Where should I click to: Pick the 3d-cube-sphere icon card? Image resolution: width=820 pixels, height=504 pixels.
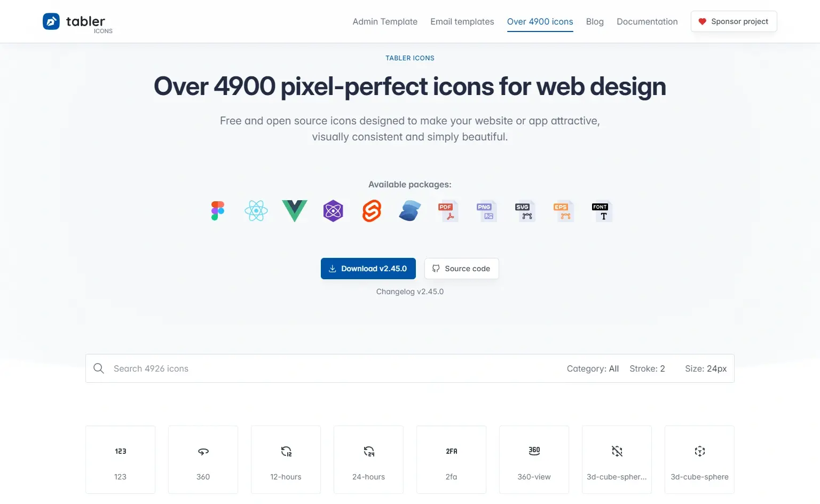click(x=699, y=460)
